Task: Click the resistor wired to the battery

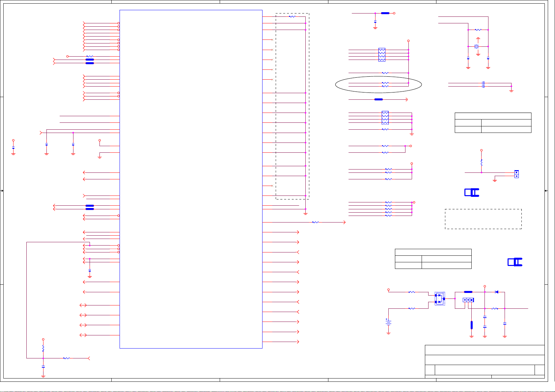Action: point(412,309)
